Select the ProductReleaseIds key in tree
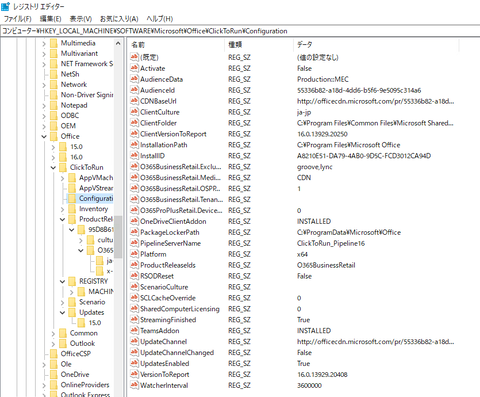The image size is (480, 397). click(x=96, y=219)
